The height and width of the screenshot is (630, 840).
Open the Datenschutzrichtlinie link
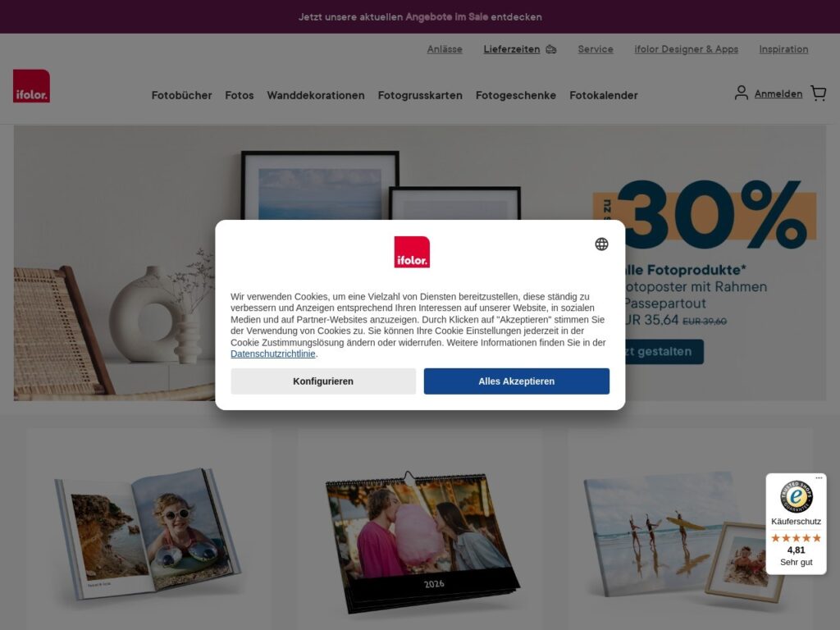(272, 354)
